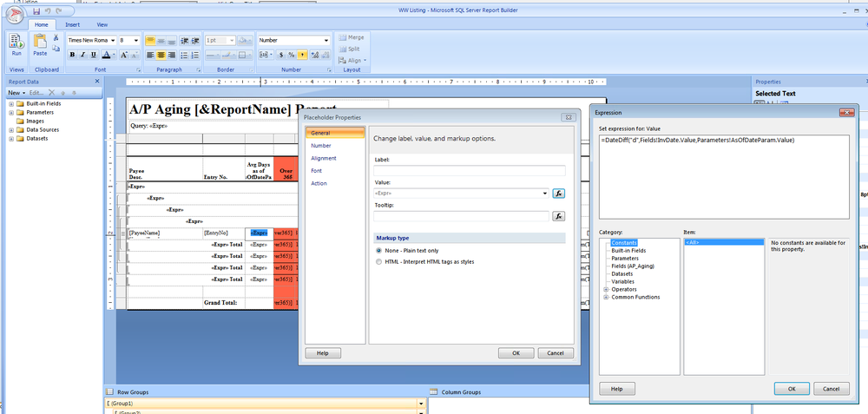Viewport: 868px width, 414px height.
Task: Click Increase Decimals icon
Action: (315, 55)
